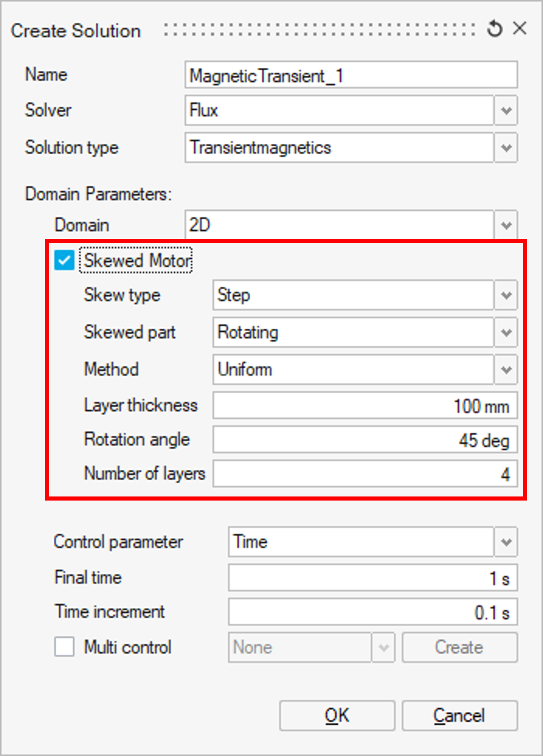This screenshot has width=543, height=756.
Task: Expand the Skew type dropdown
Action: coord(506,295)
